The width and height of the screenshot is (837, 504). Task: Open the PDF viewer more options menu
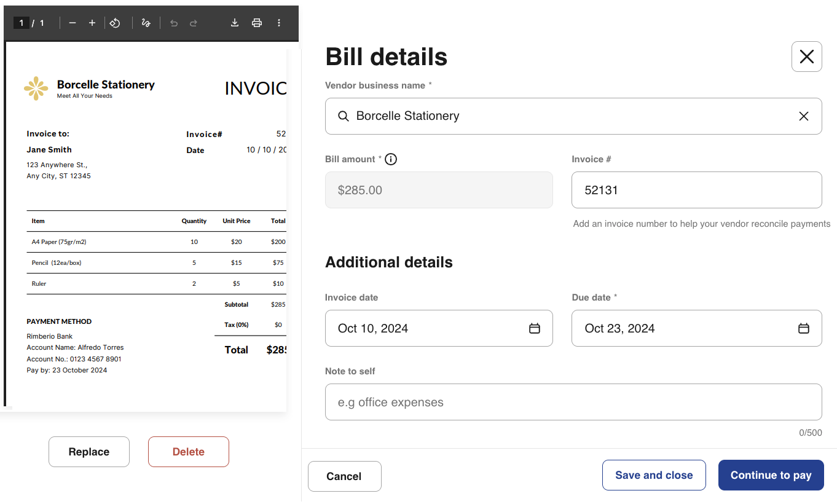[279, 23]
